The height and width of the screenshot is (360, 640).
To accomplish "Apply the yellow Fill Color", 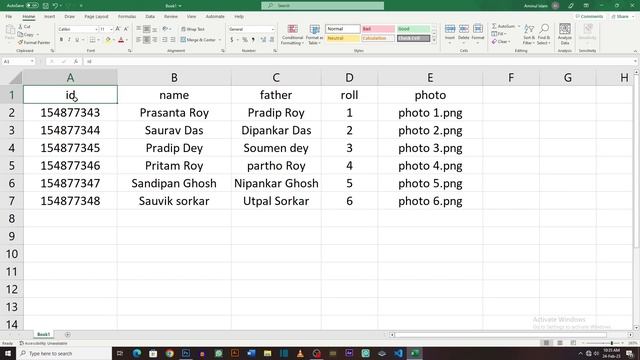I will click(108, 40).
